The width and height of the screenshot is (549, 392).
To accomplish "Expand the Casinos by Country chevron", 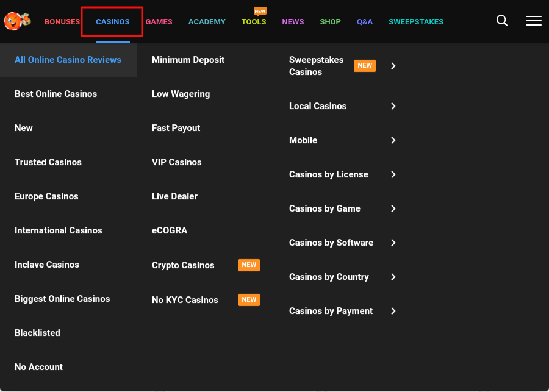I will pos(393,277).
